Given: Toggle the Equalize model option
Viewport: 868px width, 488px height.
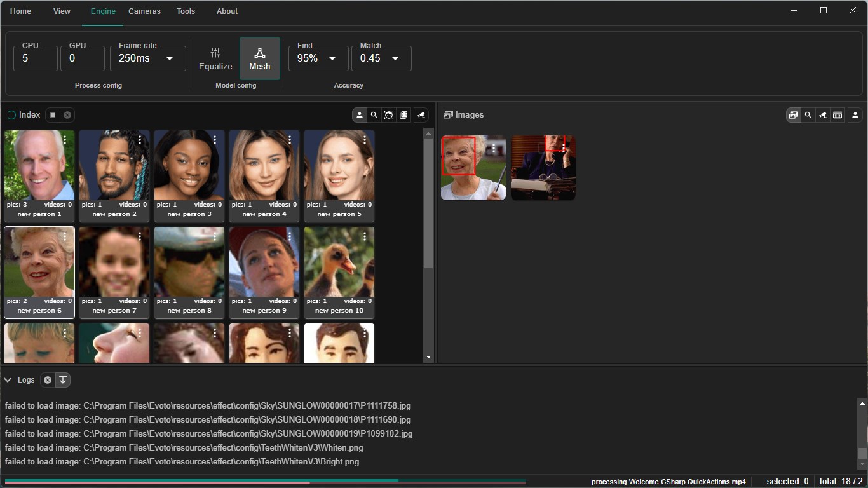Looking at the screenshot, I should 215,58.
